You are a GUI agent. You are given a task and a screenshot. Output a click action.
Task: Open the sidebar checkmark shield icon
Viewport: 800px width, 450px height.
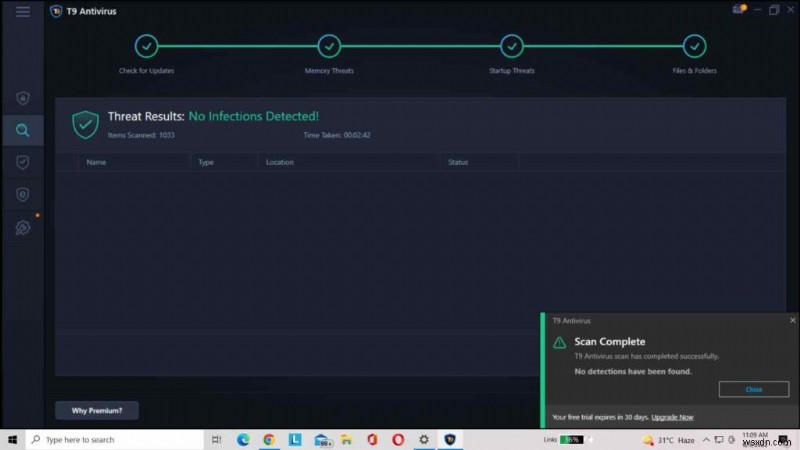(22, 162)
